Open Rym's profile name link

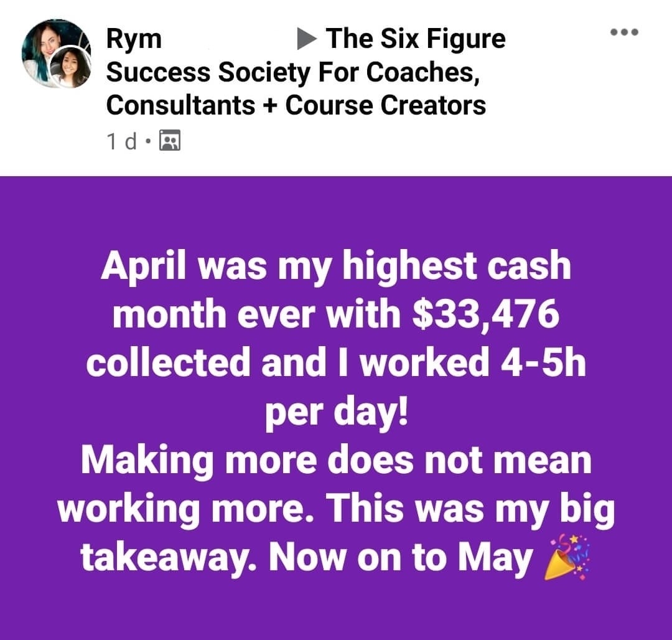click(x=134, y=39)
